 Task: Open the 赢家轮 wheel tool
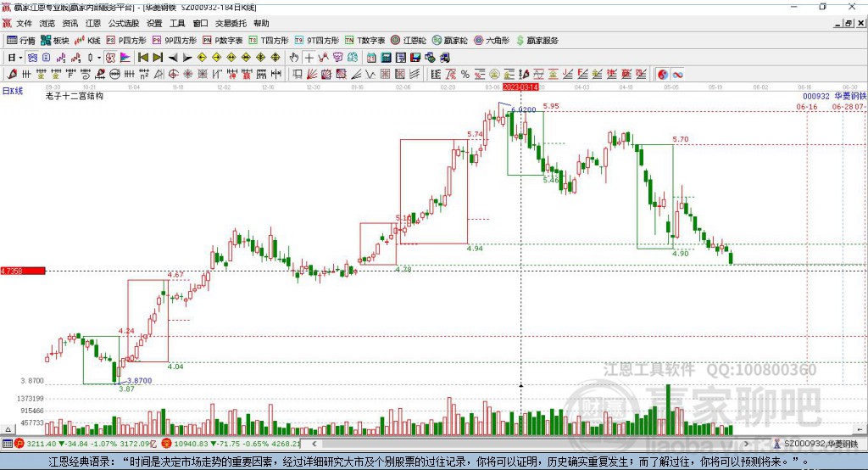(x=450, y=41)
